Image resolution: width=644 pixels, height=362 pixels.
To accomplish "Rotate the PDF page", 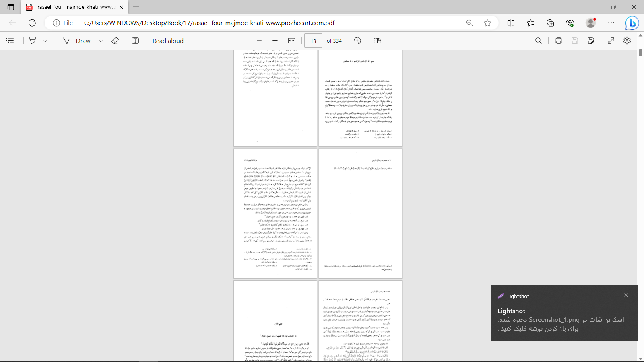I will tap(357, 41).
